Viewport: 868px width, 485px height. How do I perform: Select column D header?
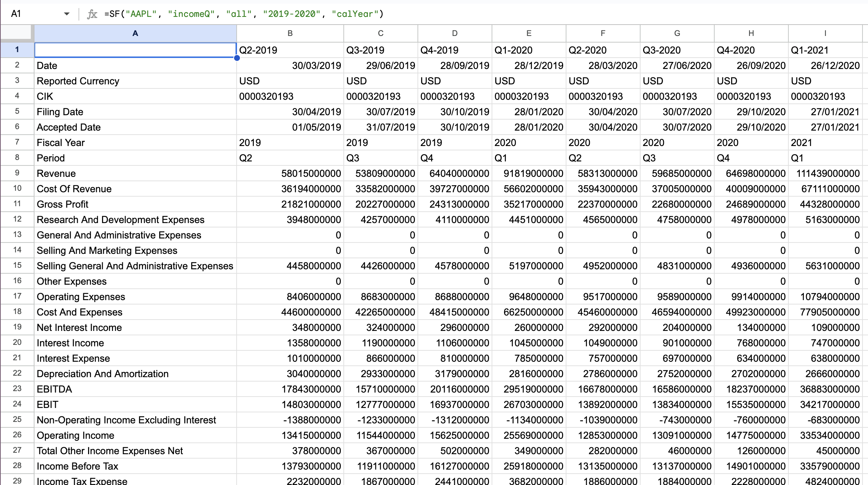tap(455, 33)
